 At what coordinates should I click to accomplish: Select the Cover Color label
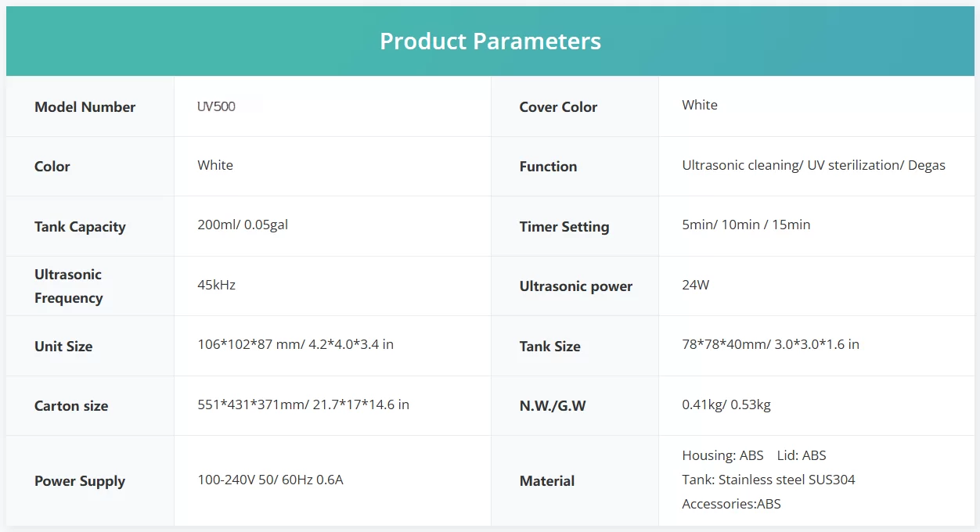(x=557, y=107)
